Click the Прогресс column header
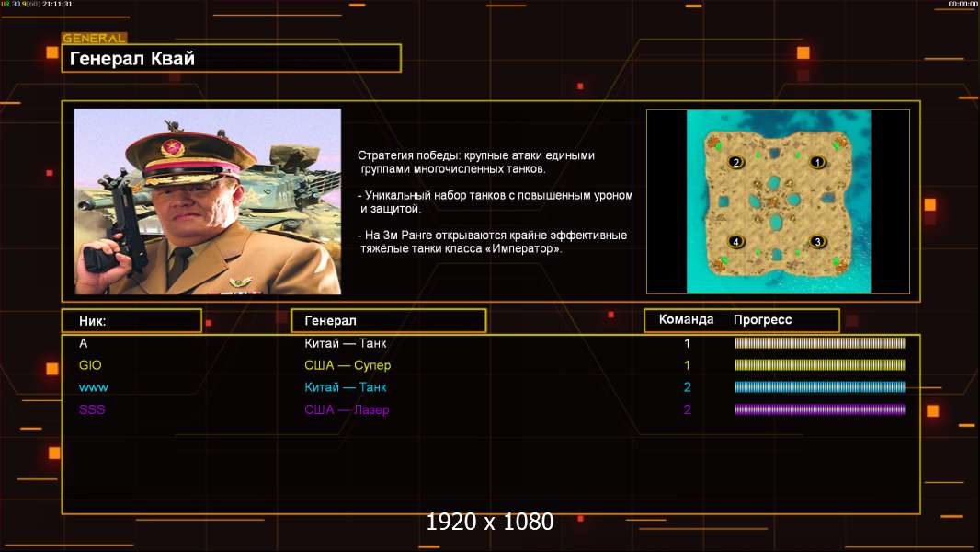 tap(762, 320)
